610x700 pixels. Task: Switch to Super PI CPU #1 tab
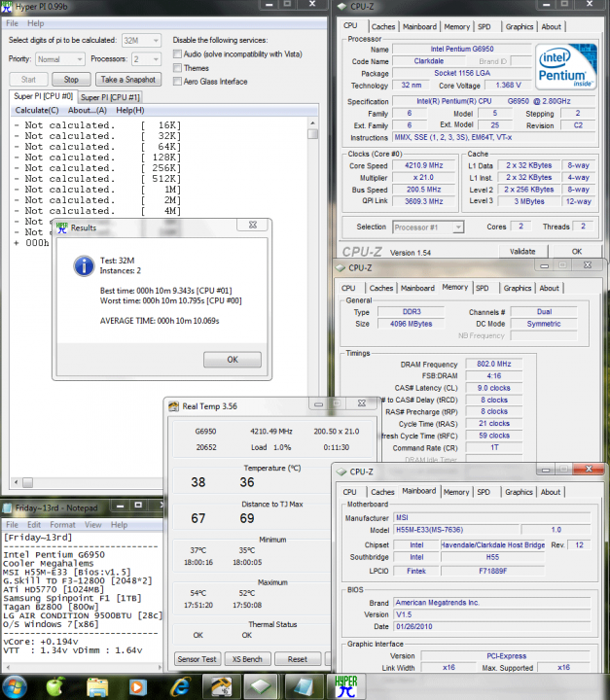click(110, 97)
